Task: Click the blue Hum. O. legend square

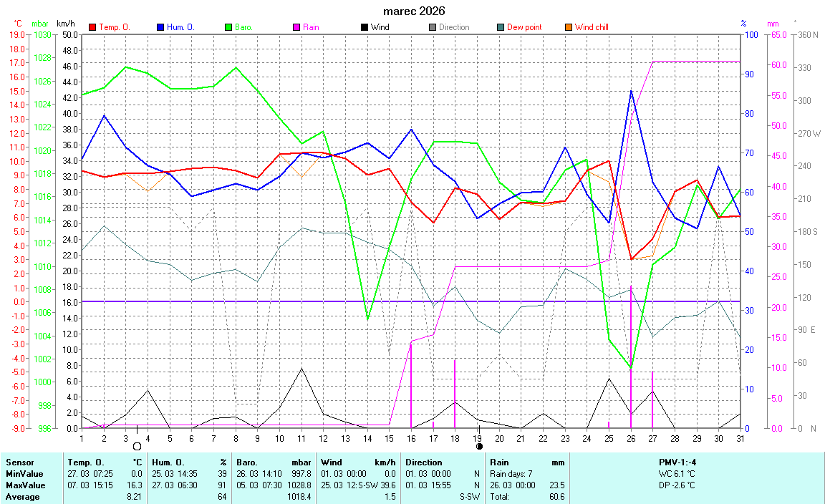Action: coord(160,27)
